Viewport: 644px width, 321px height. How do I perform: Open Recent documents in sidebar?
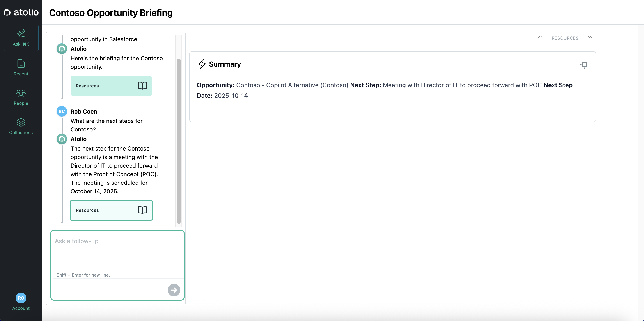pyautogui.click(x=21, y=67)
